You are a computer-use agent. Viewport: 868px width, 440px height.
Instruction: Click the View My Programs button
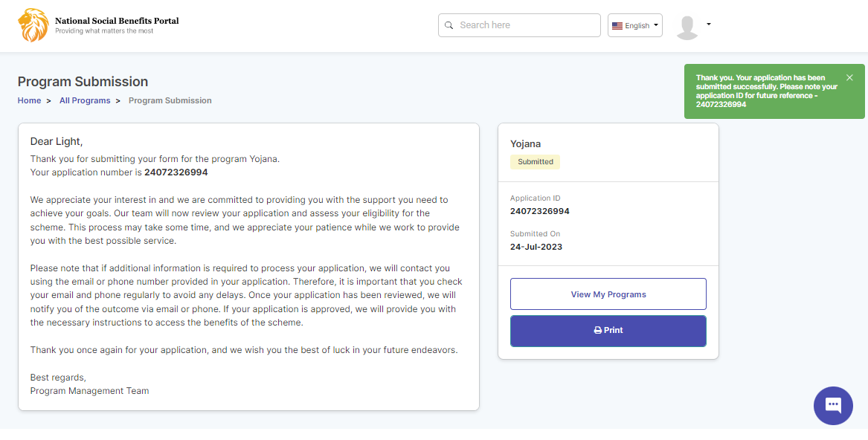[608, 294]
